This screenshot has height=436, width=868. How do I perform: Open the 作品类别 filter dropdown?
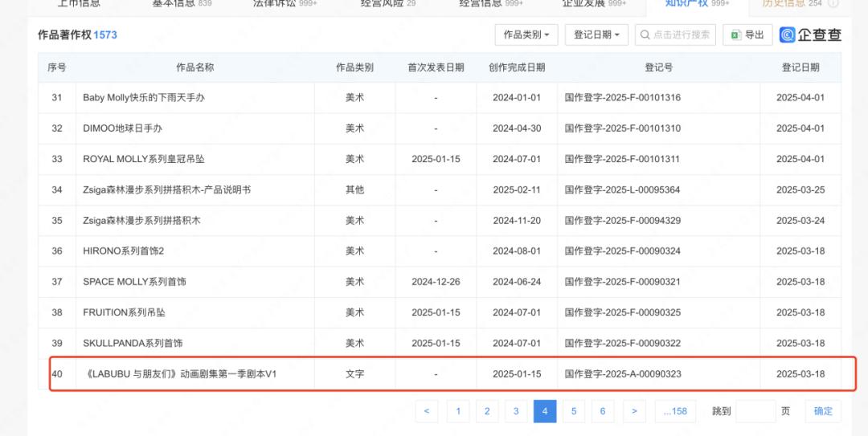[526, 35]
